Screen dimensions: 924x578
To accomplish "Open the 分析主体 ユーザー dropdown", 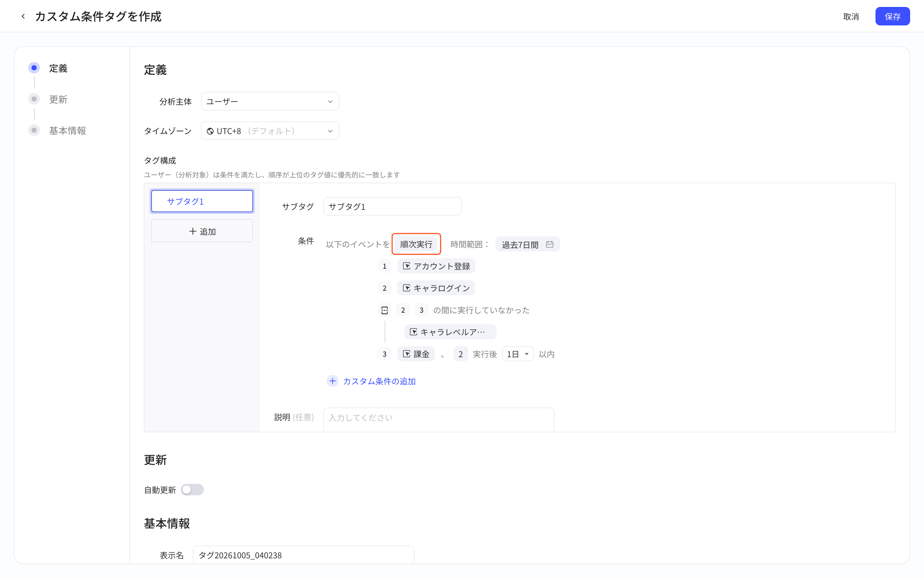I will coord(270,101).
